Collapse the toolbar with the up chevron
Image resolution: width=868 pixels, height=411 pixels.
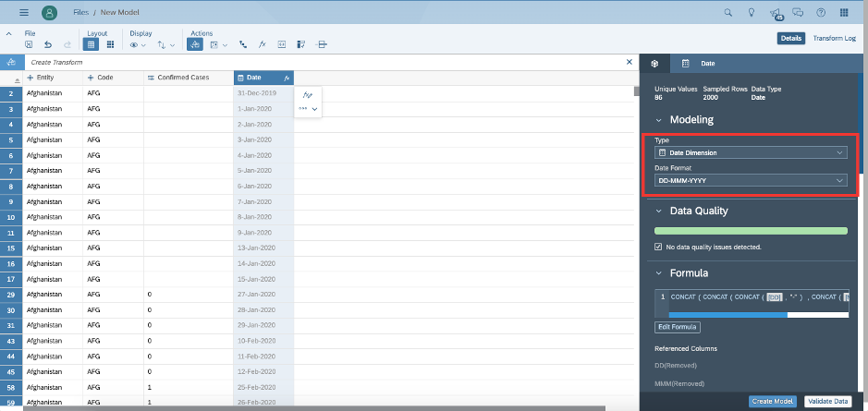(x=9, y=34)
